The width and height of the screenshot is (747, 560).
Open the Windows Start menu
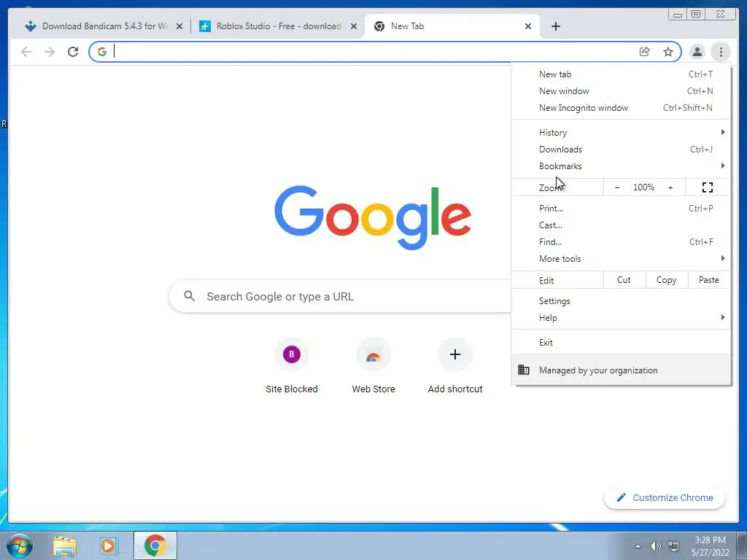(20, 545)
